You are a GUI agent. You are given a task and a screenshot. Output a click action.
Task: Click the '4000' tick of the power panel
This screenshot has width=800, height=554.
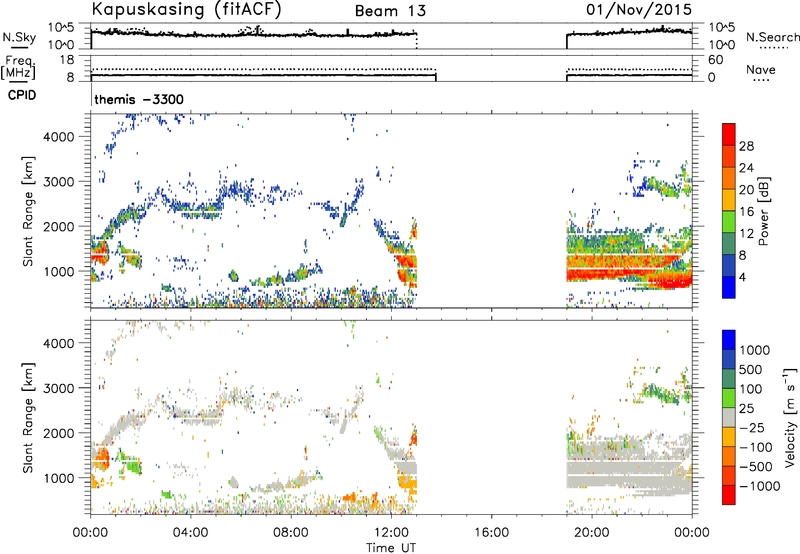59,137
